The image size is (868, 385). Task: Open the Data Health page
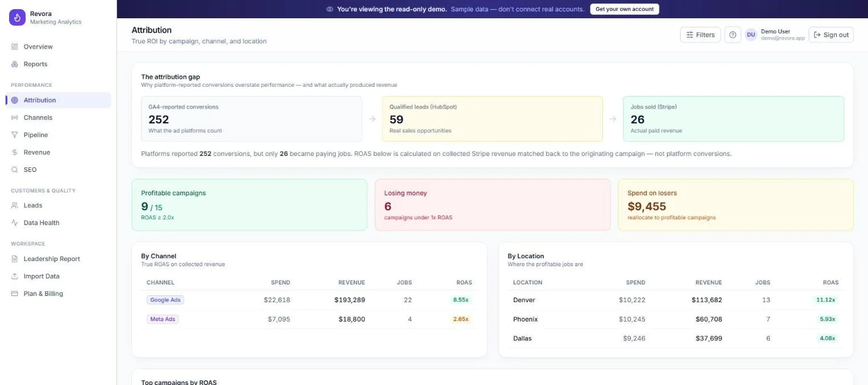[x=58, y=223]
